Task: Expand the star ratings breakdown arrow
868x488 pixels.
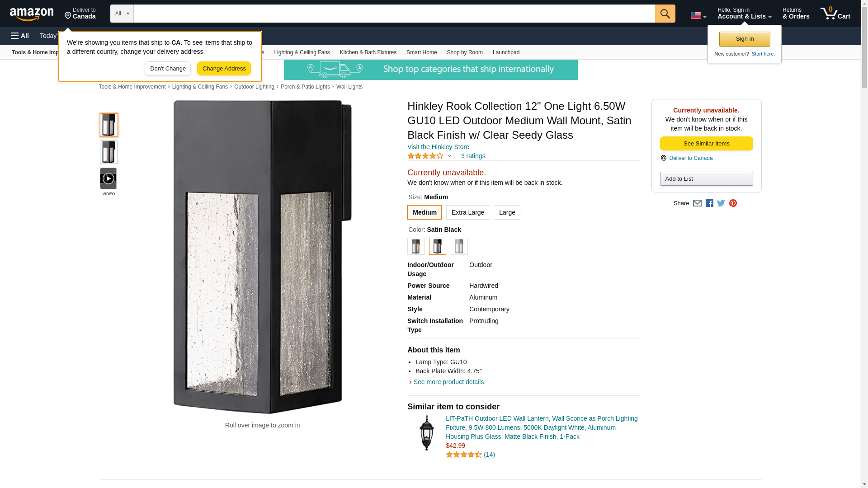Action: (449, 156)
